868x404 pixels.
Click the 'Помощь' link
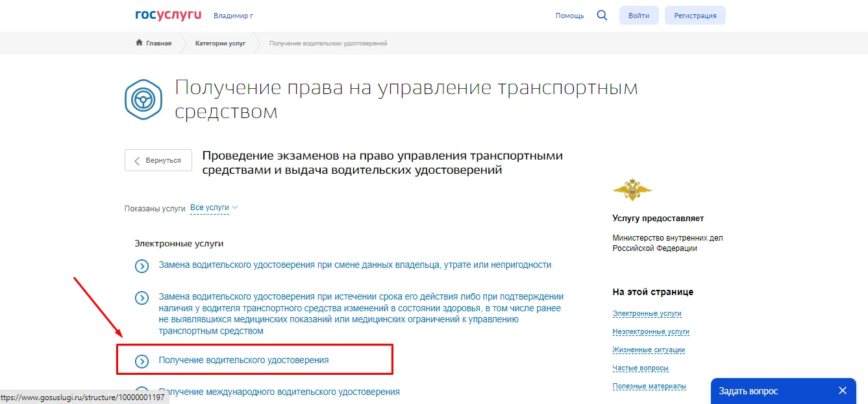[x=569, y=16]
